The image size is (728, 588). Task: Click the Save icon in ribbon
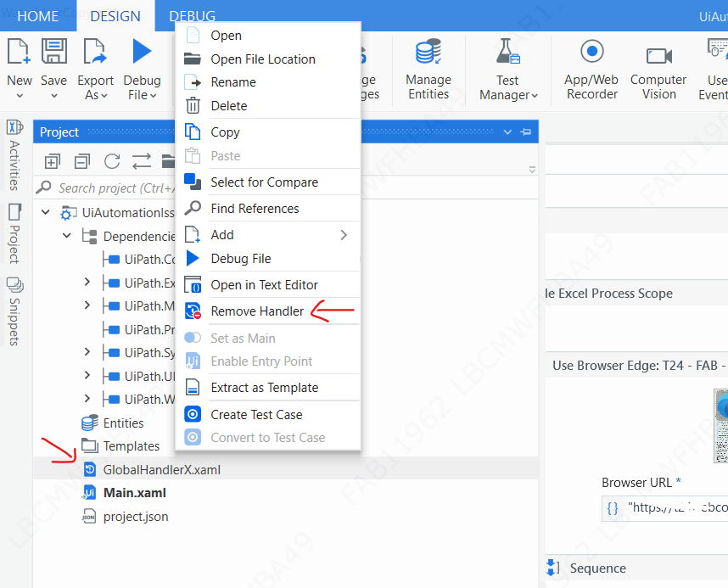click(x=53, y=51)
